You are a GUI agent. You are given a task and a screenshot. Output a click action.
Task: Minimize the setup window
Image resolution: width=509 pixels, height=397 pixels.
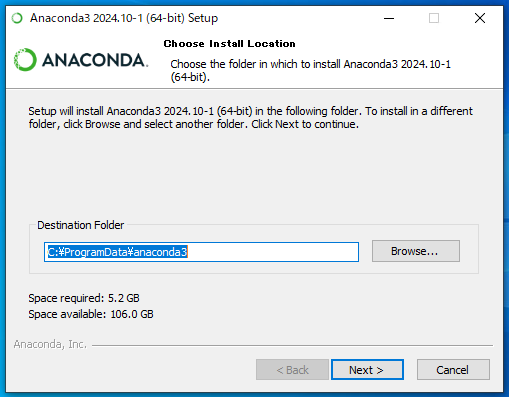389,18
